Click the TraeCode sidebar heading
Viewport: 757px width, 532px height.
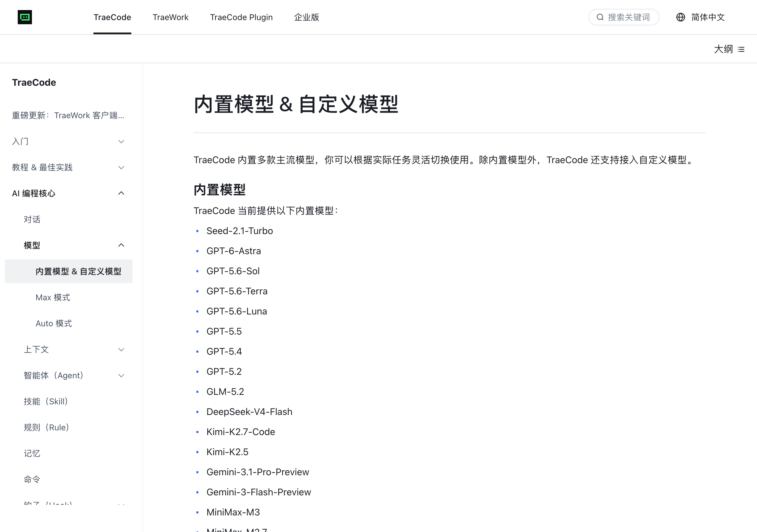point(34,82)
